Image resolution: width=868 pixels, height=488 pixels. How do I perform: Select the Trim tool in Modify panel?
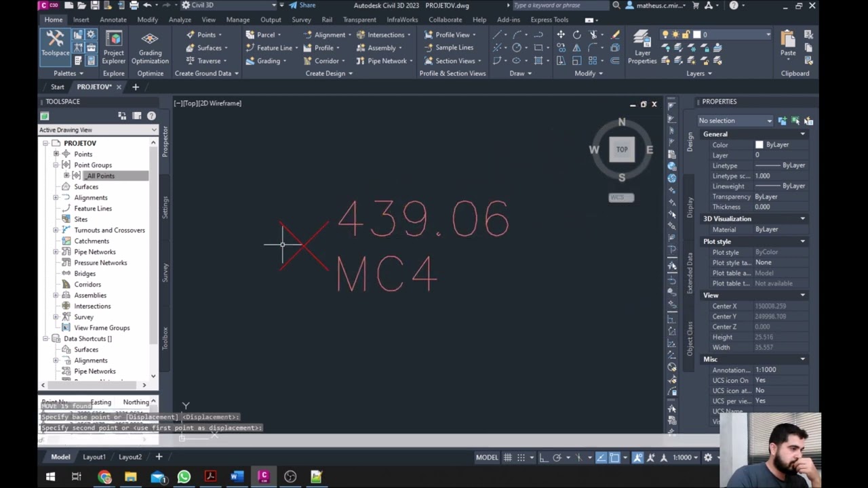[x=593, y=35]
